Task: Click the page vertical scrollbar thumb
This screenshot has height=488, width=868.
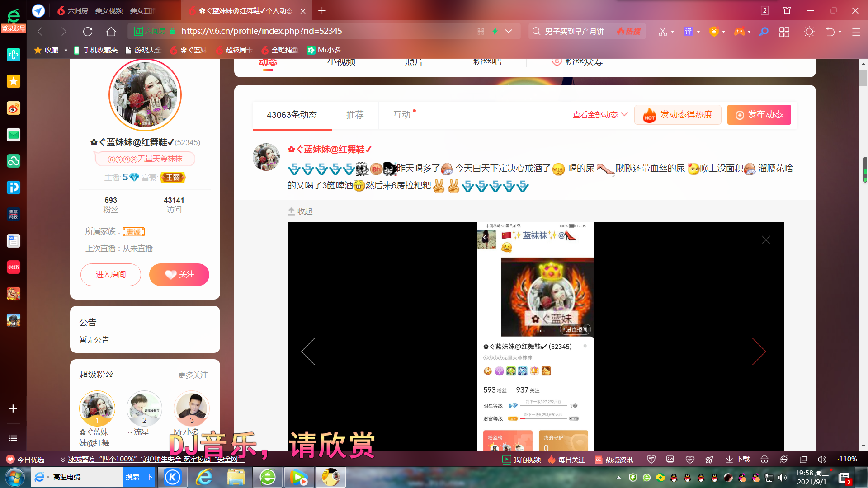Action: (x=863, y=78)
